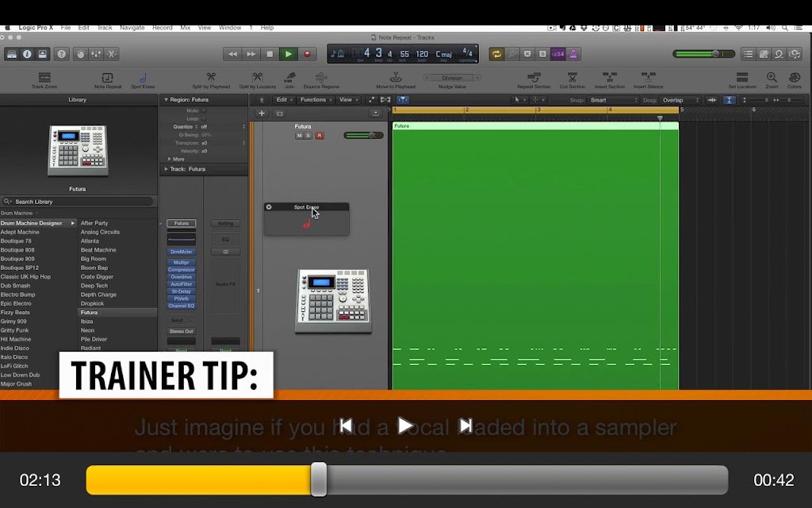Click the Bounce Regions icon
The height and width of the screenshot is (508, 812).
(x=321, y=77)
